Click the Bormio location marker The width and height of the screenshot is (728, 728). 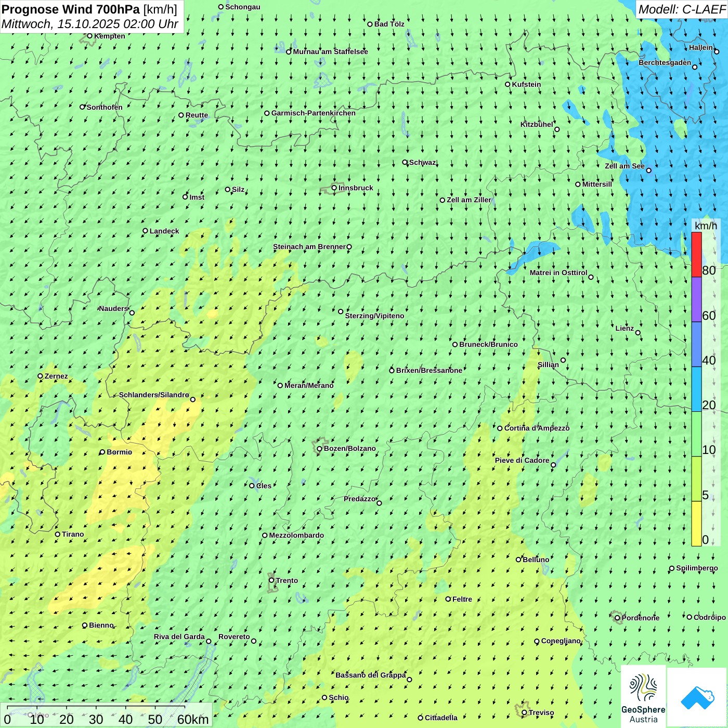pos(102,452)
